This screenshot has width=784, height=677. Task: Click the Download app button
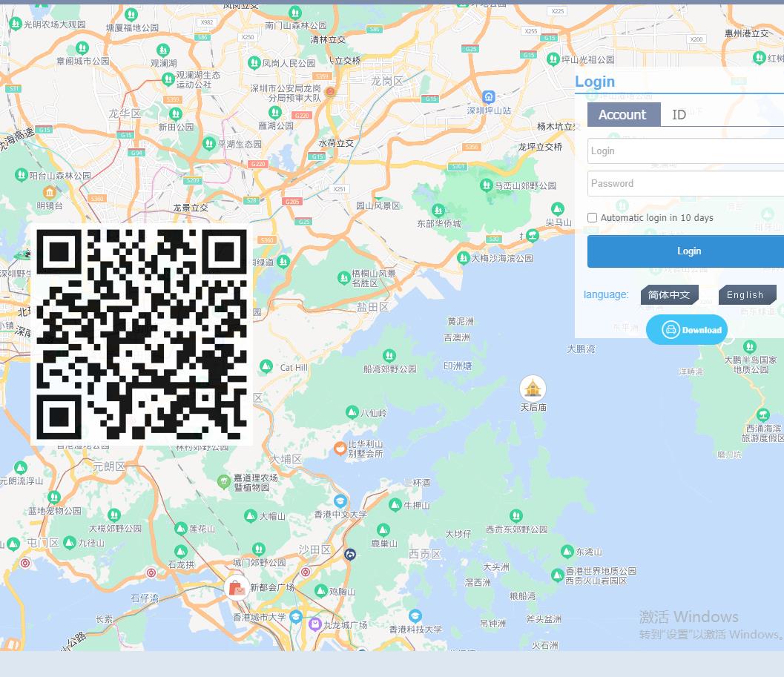(x=687, y=329)
